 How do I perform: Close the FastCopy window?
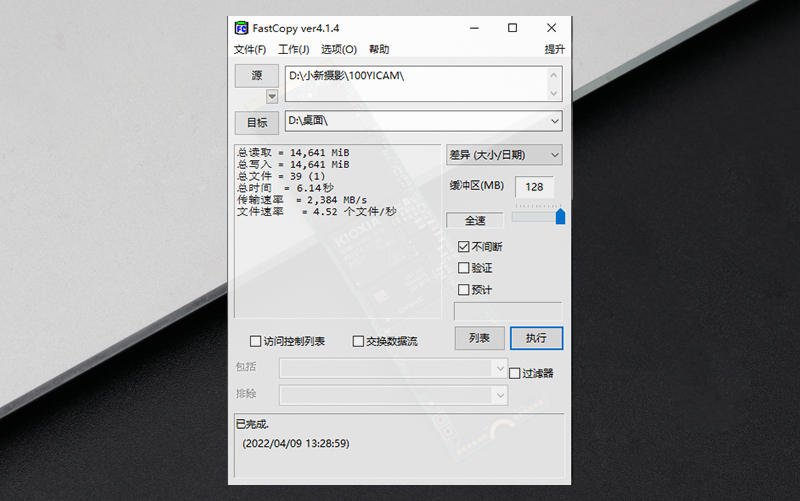552,28
